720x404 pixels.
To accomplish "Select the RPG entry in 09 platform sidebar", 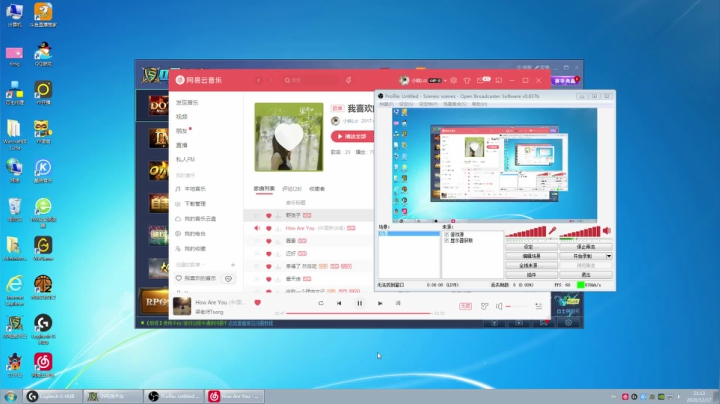I will click(155, 301).
